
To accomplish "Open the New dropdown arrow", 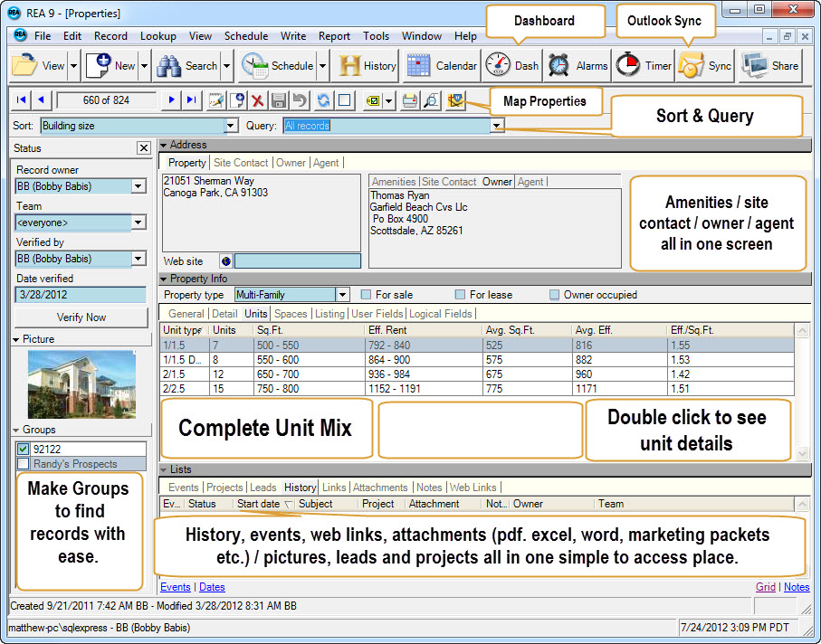I will tap(145, 66).
